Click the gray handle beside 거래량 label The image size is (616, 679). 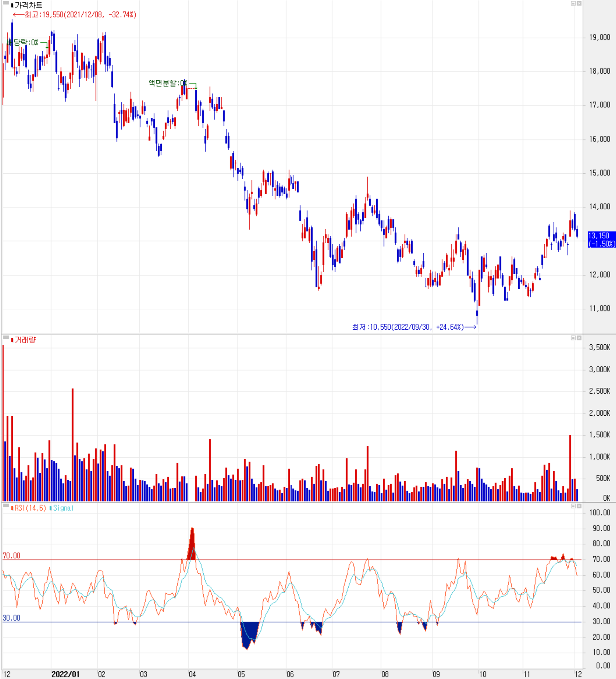pyautogui.click(x=6, y=338)
